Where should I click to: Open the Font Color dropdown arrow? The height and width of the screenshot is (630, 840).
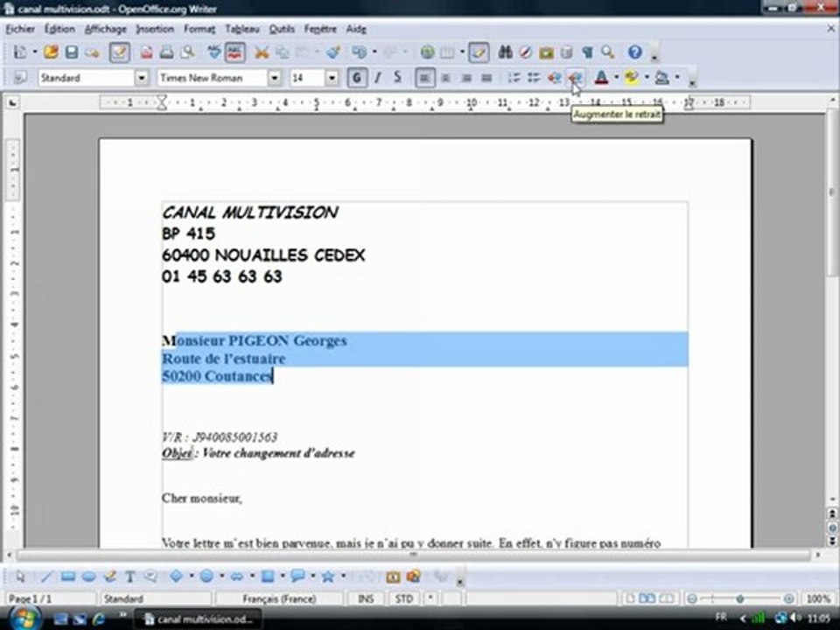(616, 78)
